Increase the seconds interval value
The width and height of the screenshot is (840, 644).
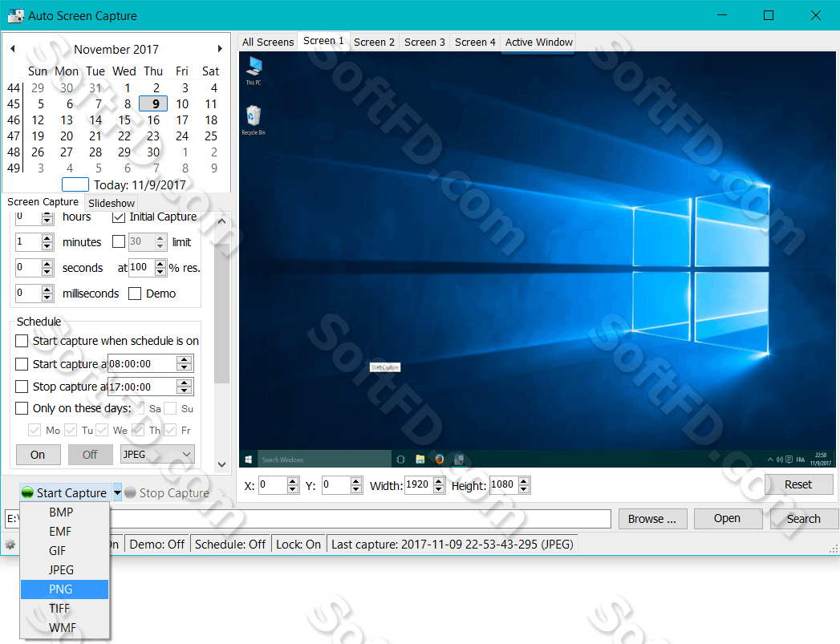[47, 264]
